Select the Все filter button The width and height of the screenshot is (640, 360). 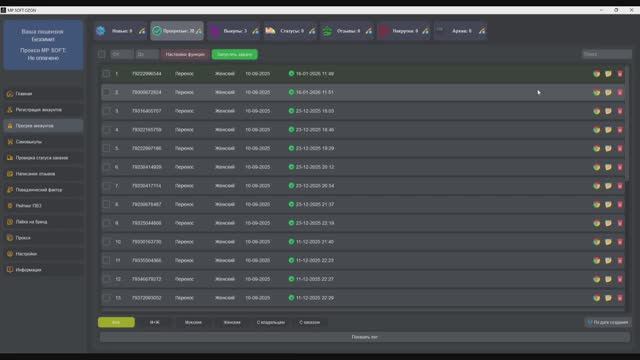click(116, 322)
